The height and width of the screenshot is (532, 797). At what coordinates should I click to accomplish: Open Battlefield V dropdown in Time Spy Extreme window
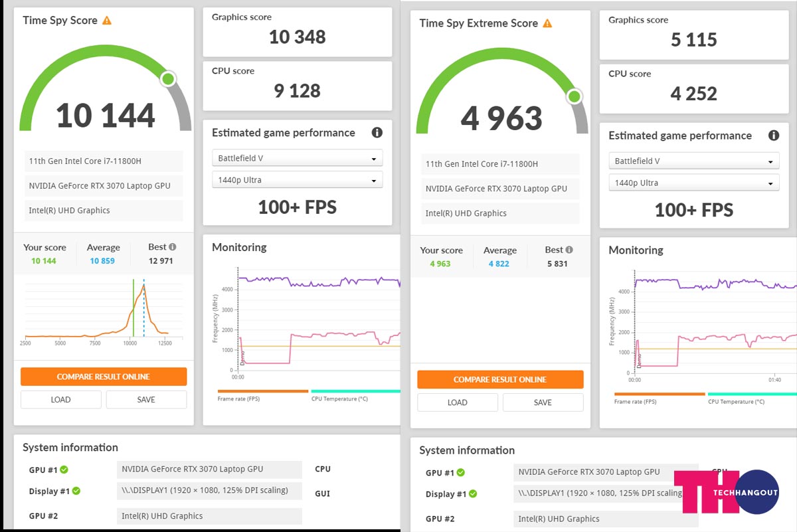click(694, 161)
